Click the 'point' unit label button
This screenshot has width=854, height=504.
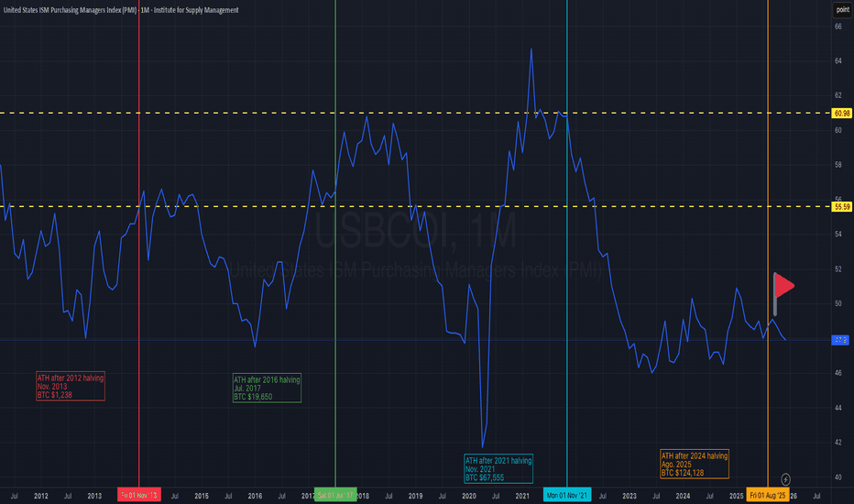[x=841, y=9]
